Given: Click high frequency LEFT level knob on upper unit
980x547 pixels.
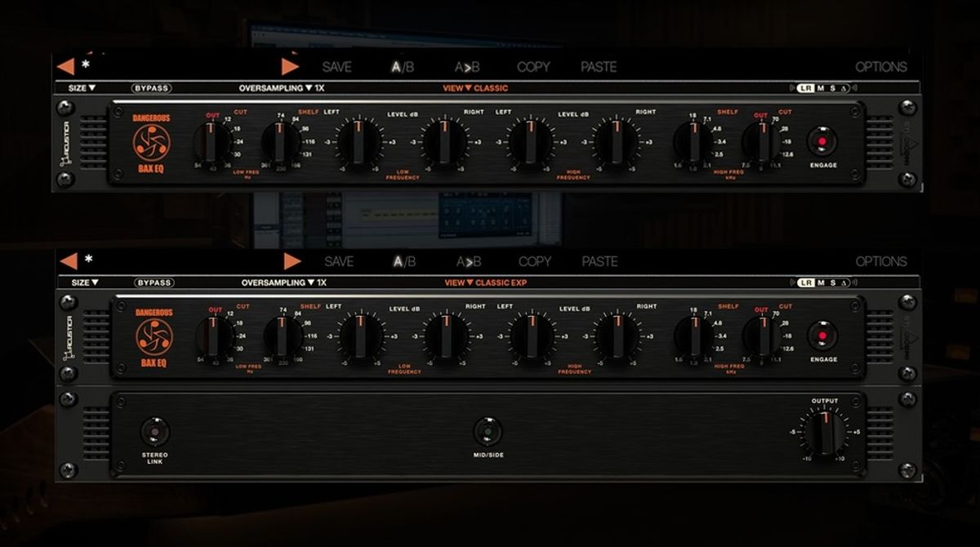Looking at the screenshot, I should 531,142.
